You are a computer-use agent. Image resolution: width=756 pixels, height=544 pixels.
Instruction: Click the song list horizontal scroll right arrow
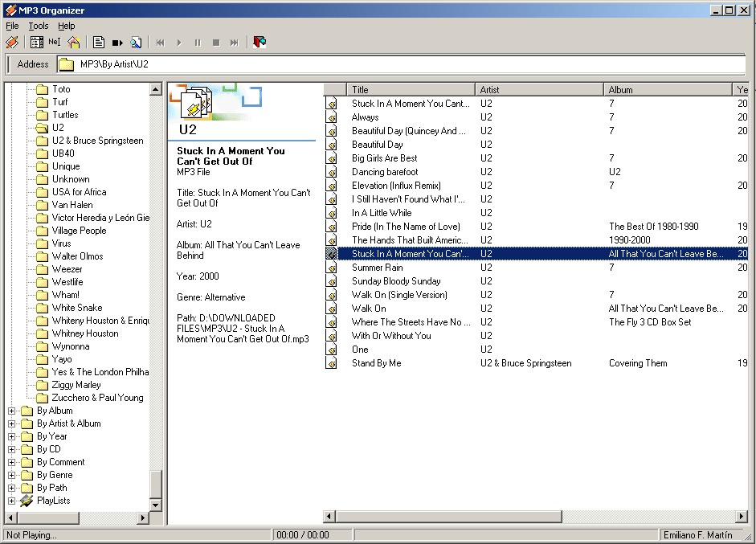742,517
